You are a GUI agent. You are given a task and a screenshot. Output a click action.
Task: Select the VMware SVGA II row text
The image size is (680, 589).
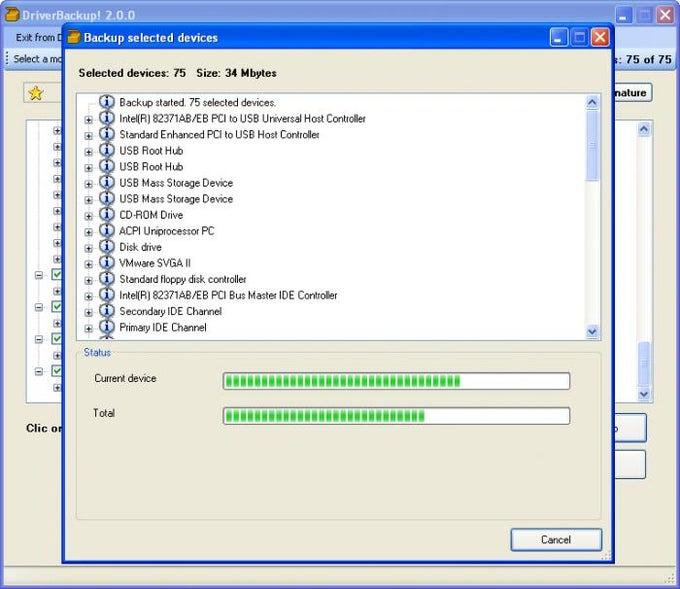pos(155,263)
